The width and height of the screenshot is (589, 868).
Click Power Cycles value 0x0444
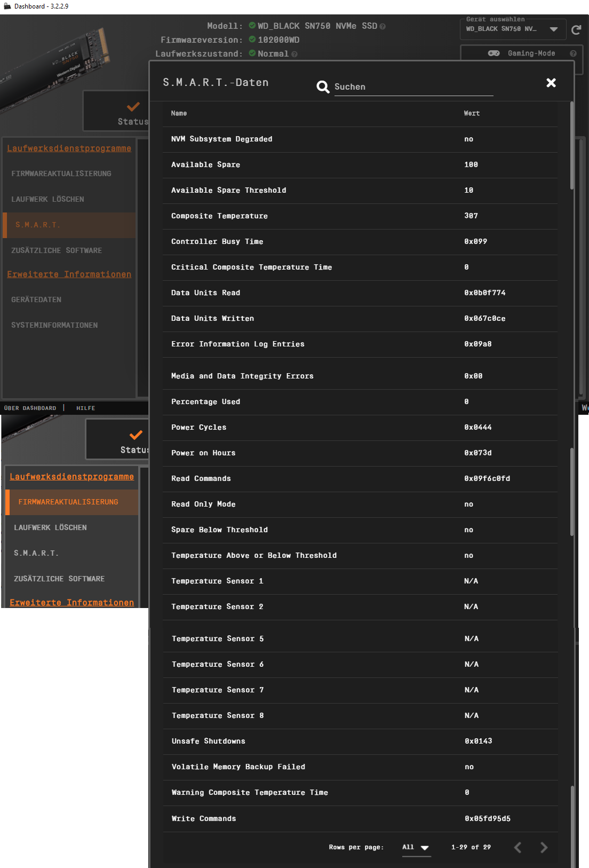click(x=477, y=427)
